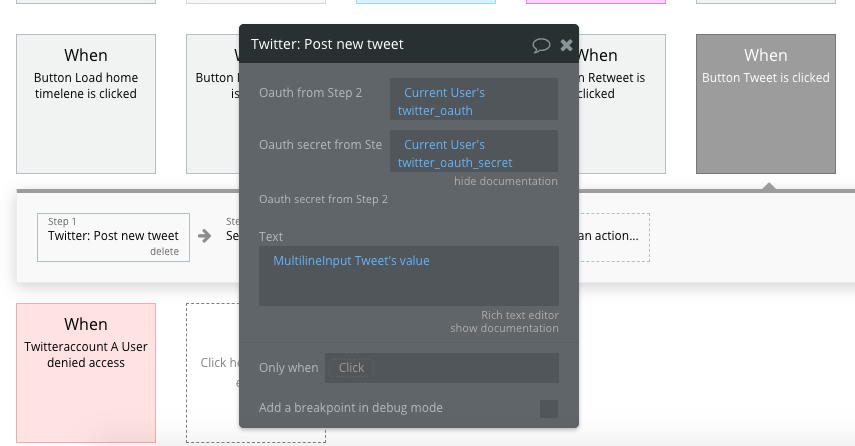Hide documentation for Oauth secret

click(x=505, y=181)
